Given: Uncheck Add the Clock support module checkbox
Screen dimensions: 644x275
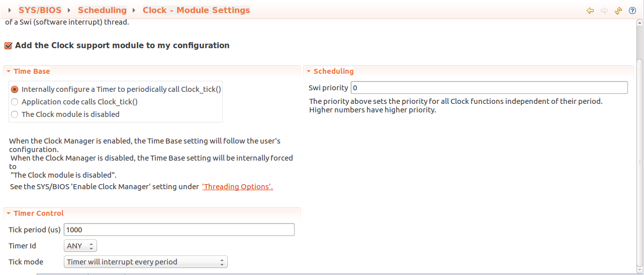Looking at the screenshot, I should 8,46.
